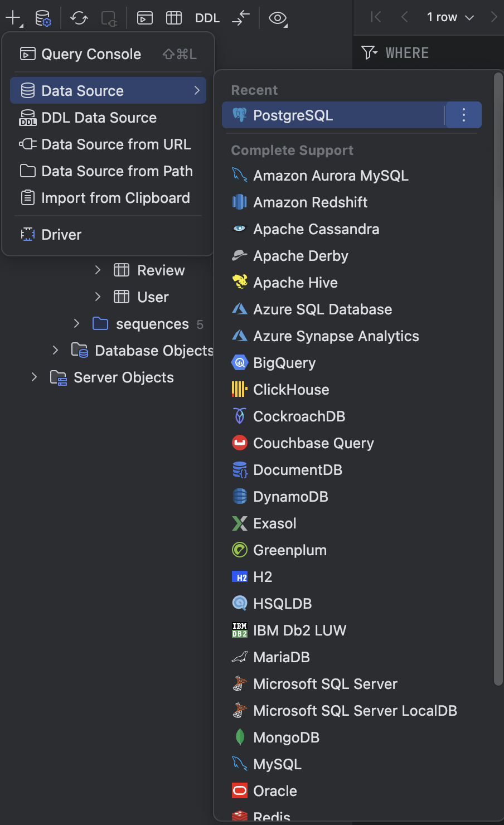Click the CockroachDB icon
This screenshot has height=825, width=504.
pos(240,416)
